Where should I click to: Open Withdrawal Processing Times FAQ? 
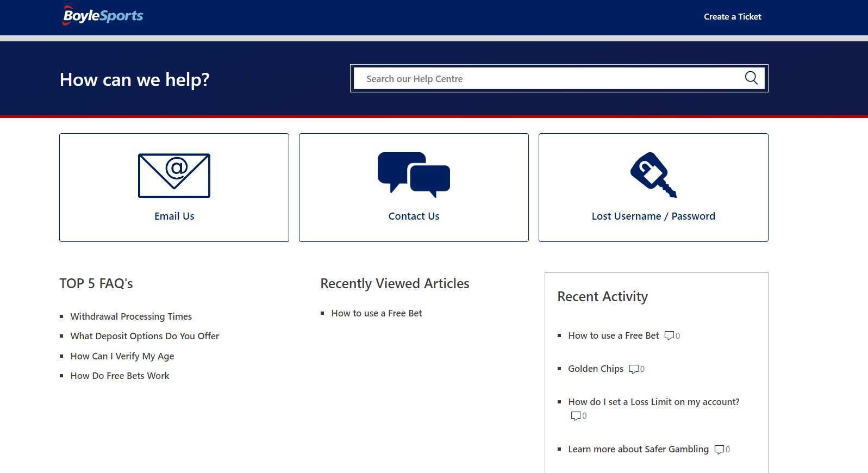click(x=131, y=316)
